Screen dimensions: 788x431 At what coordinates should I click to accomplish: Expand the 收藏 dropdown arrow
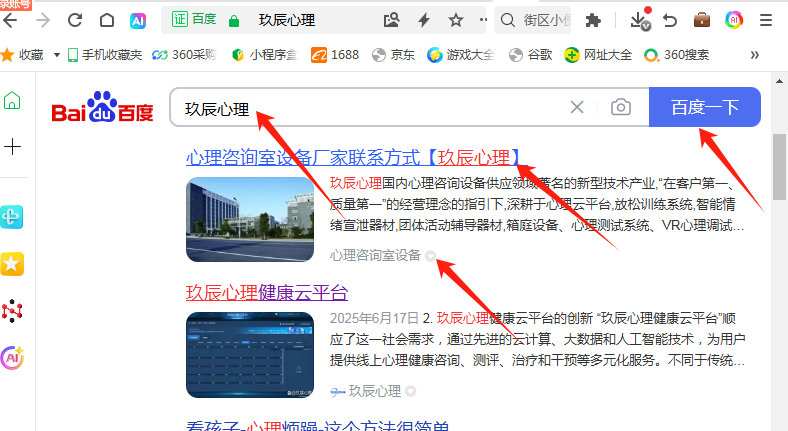56,55
